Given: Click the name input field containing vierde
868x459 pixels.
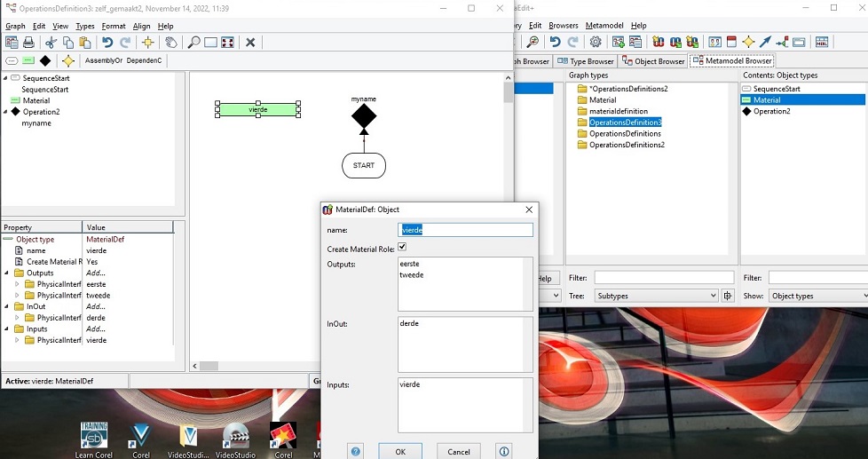Looking at the screenshot, I should [x=466, y=230].
